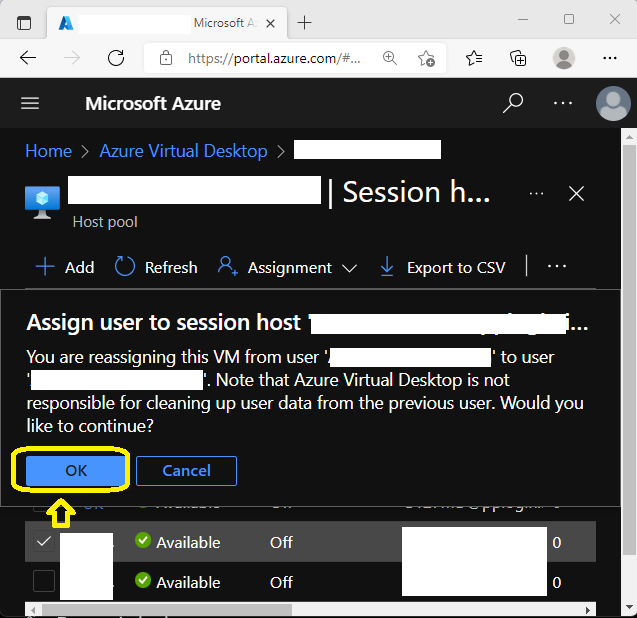The image size is (637, 618).
Task: Open the Favorites list
Action: click(x=474, y=58)
